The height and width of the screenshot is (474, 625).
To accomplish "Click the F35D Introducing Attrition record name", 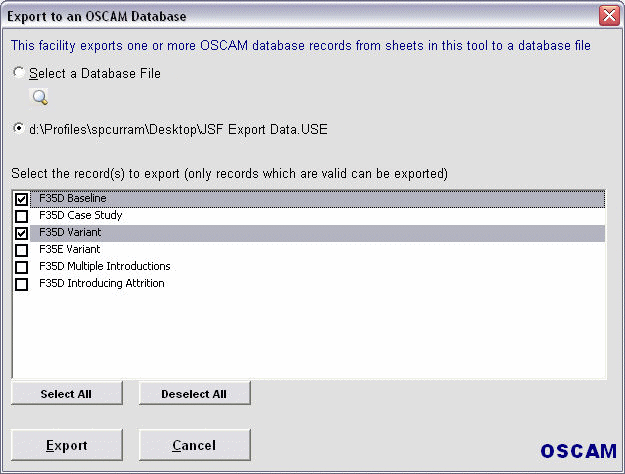I will [x=102, y=283].
